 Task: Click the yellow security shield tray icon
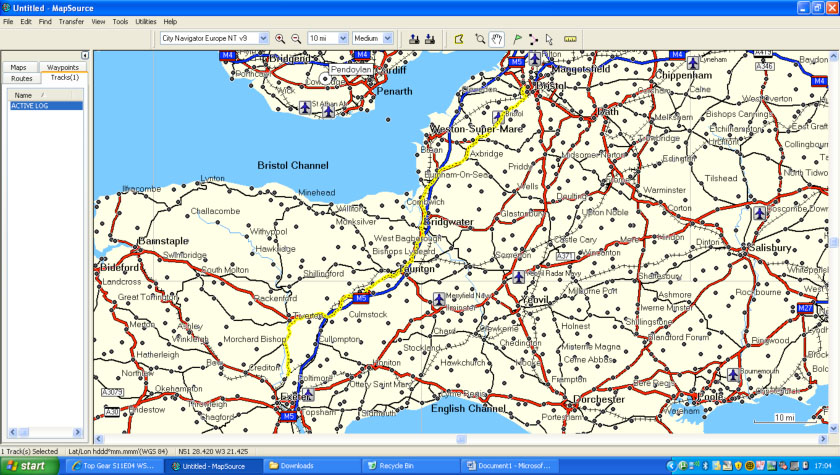point(738,466)
